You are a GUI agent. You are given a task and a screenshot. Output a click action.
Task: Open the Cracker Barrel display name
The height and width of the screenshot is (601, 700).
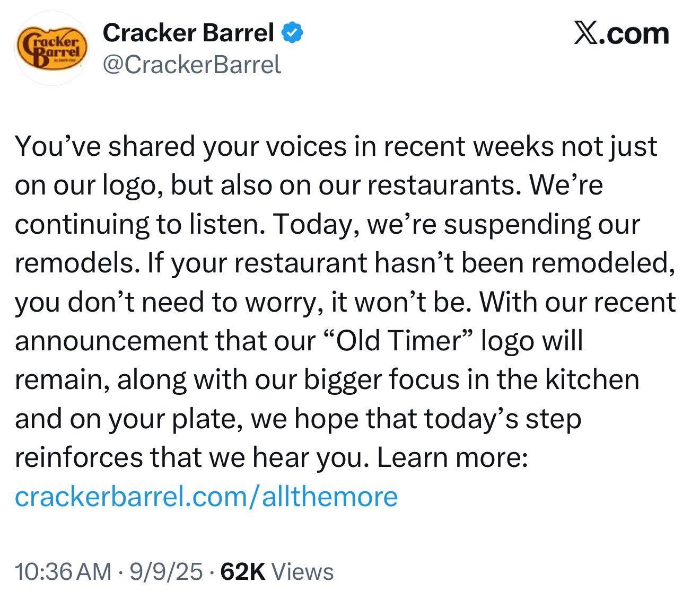pyautogui.click(x=188, y=33)
